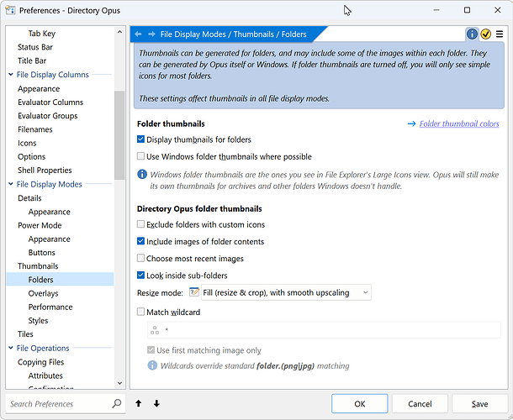Open Overlays page
This screenshot has width=513, height=420.
pos(43,293)
